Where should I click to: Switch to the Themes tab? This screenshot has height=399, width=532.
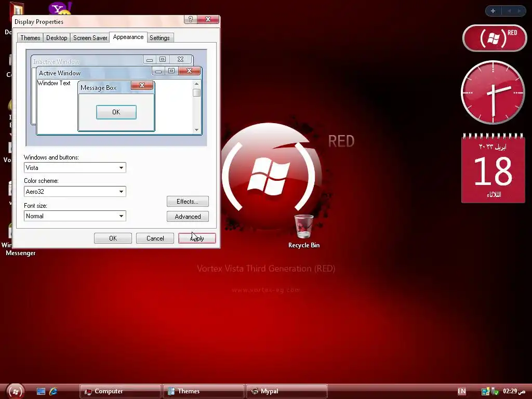[x=30, y=37]
